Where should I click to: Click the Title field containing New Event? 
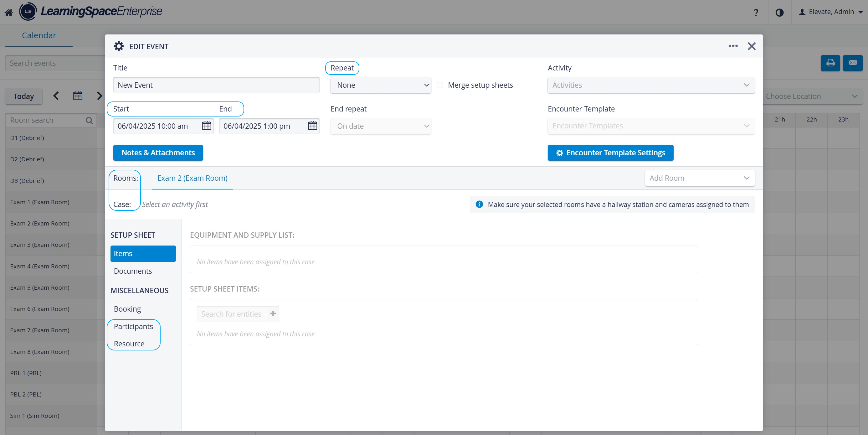[x=216, y=85]
